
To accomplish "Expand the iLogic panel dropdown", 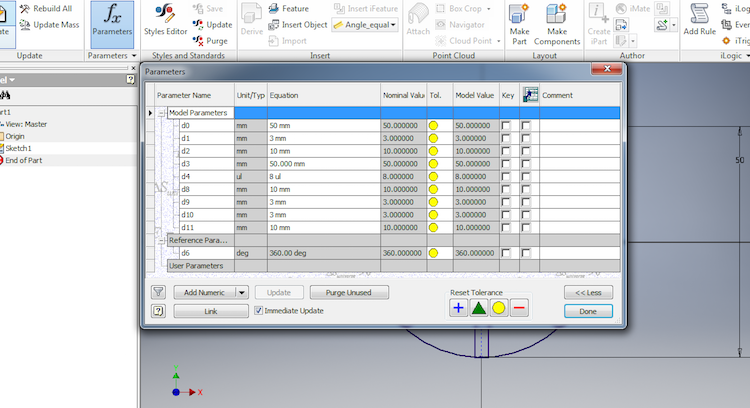I will [x=748, y=55].
